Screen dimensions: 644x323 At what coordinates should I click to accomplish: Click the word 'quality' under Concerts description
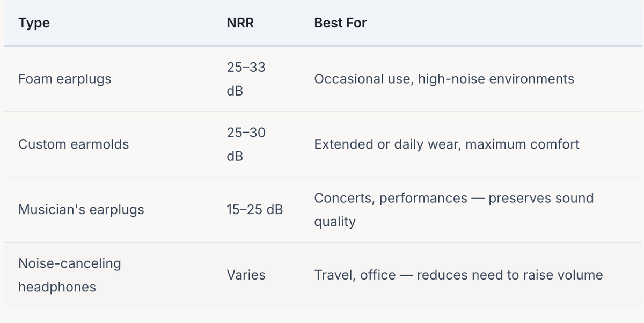coord(335,222)
